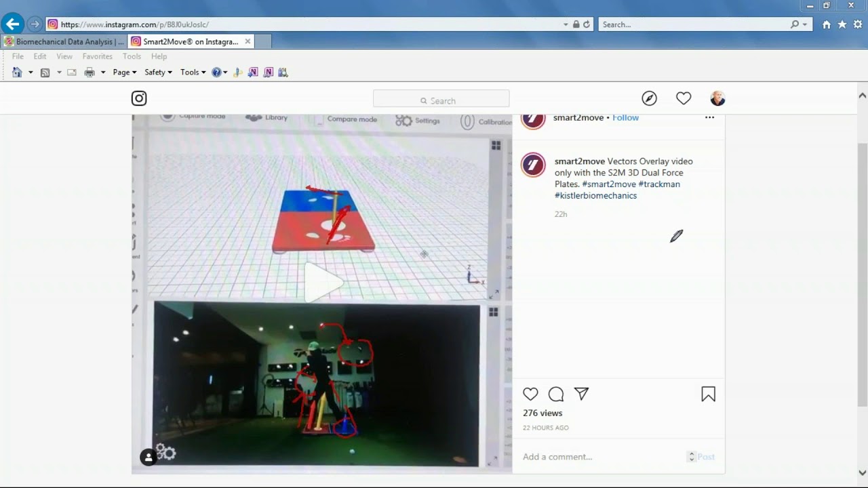The width and height of the screenshot is (868, 488).
Task: Like the post with the heart icon
Action: pyautogui.click(x=530, y=394)
